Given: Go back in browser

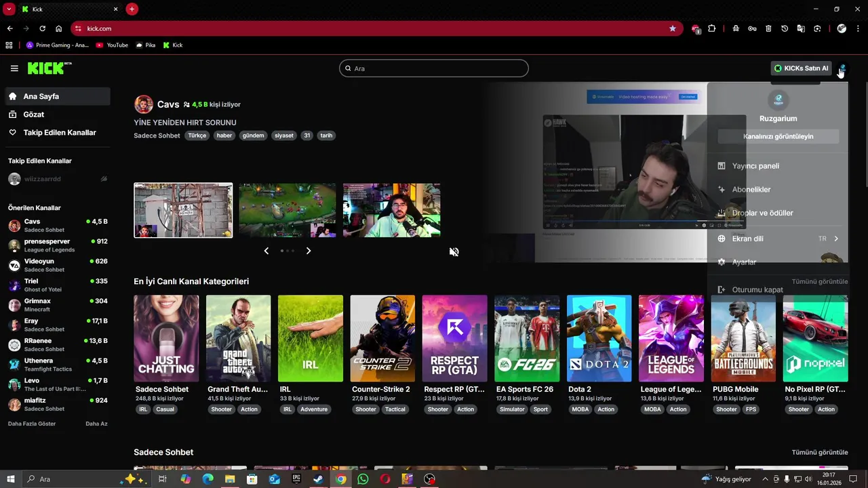Looking at the screenshot, I should [9, 28].
